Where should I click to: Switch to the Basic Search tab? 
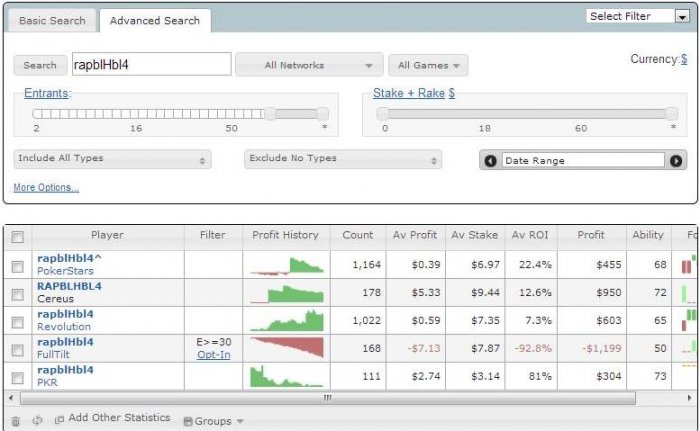(52, 21)
